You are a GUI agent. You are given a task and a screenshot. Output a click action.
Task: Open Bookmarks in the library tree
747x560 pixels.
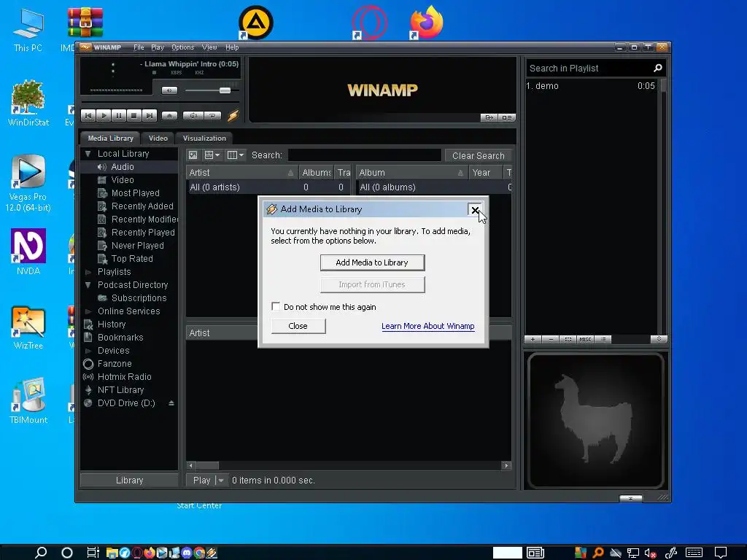(120, 337)
